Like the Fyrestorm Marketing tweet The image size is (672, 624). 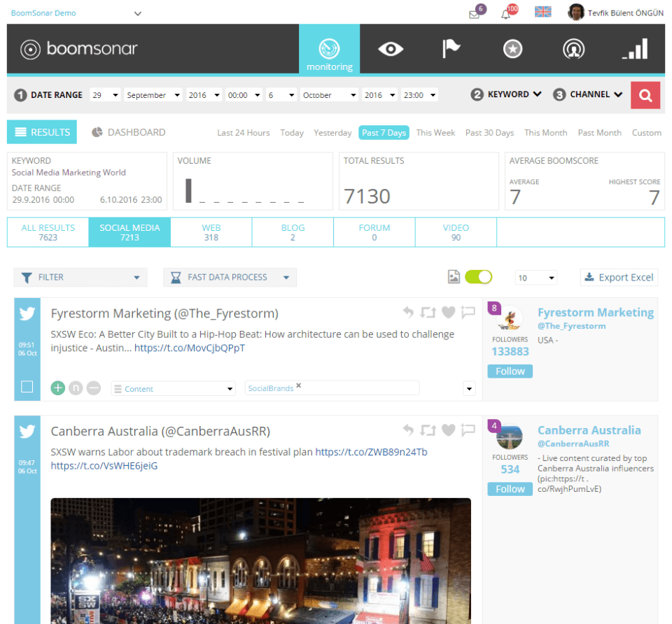point(448,313)
